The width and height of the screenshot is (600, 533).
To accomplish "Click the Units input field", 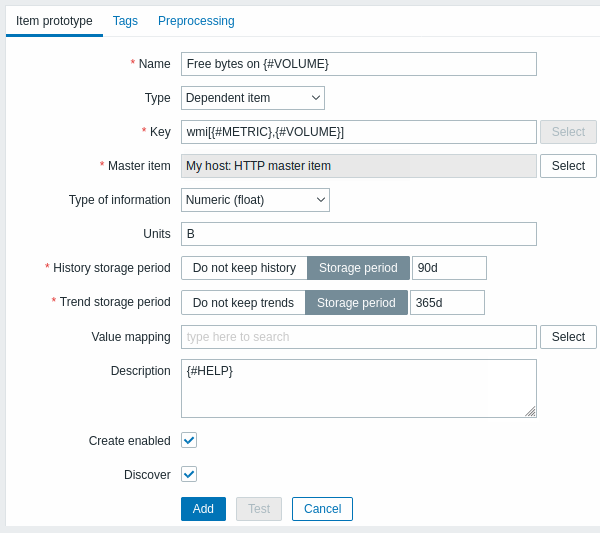I will tap(358, 234).
